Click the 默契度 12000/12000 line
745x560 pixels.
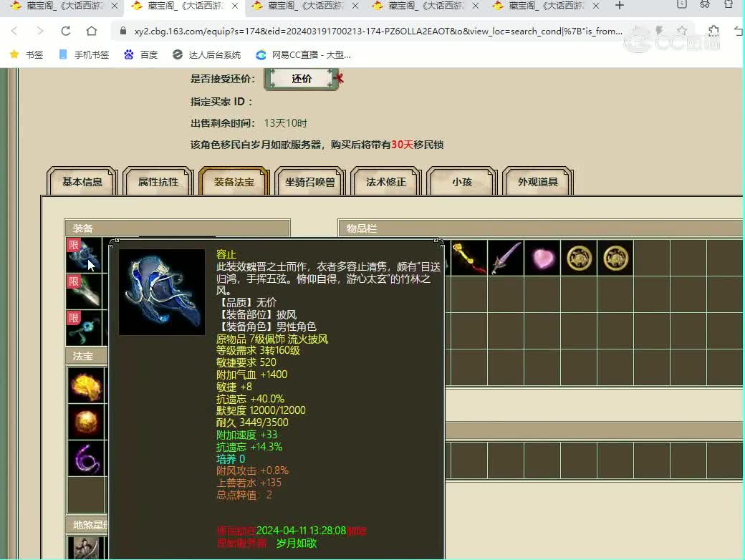261,410
